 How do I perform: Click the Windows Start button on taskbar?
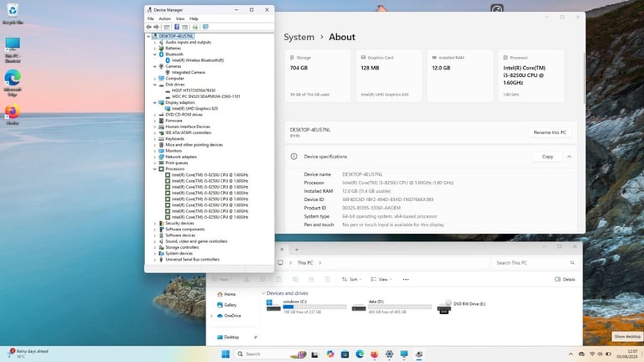click(x=226, y=354)
